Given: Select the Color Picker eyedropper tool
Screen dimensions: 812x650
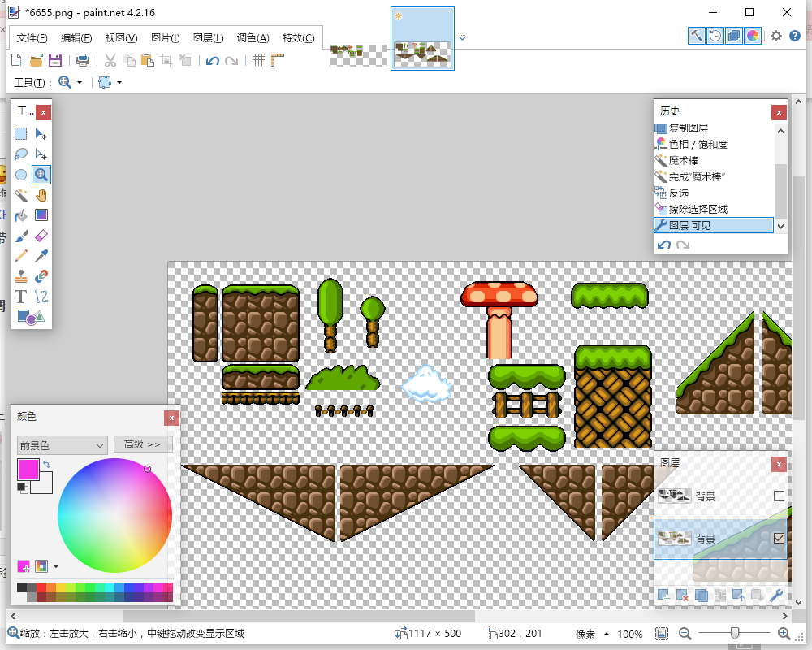Looking at the screenshot, I should tap(41, 256).
